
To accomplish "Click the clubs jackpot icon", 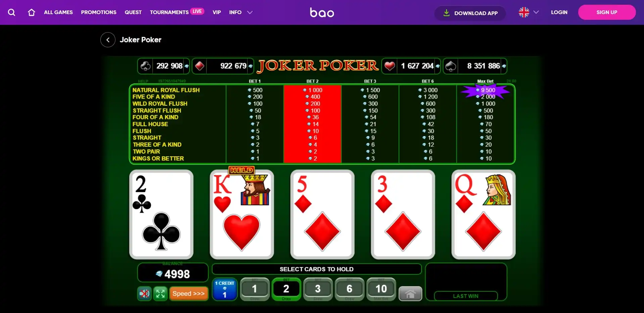I will coord(145,66).
